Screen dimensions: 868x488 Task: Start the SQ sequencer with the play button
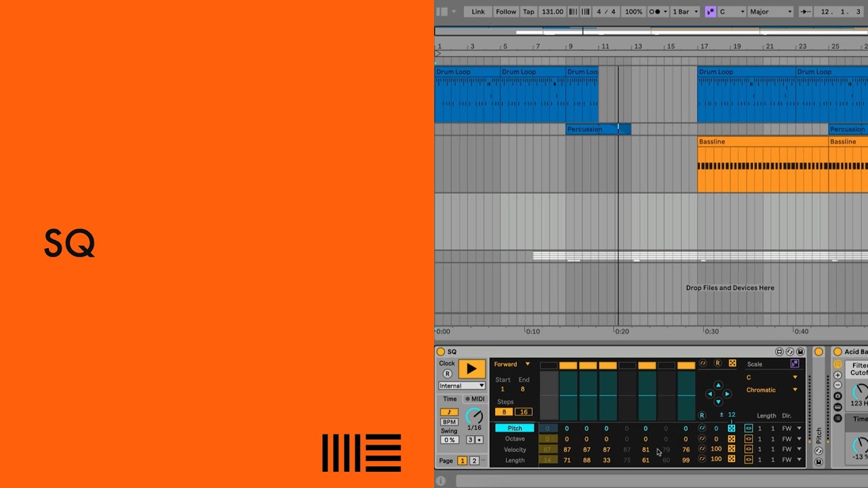tap(472, 369)
